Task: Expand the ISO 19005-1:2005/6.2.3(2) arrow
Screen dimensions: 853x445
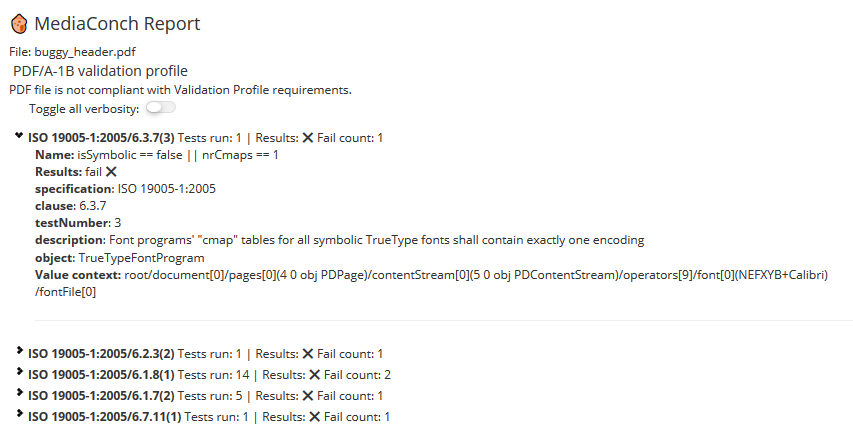Action: 20,350
